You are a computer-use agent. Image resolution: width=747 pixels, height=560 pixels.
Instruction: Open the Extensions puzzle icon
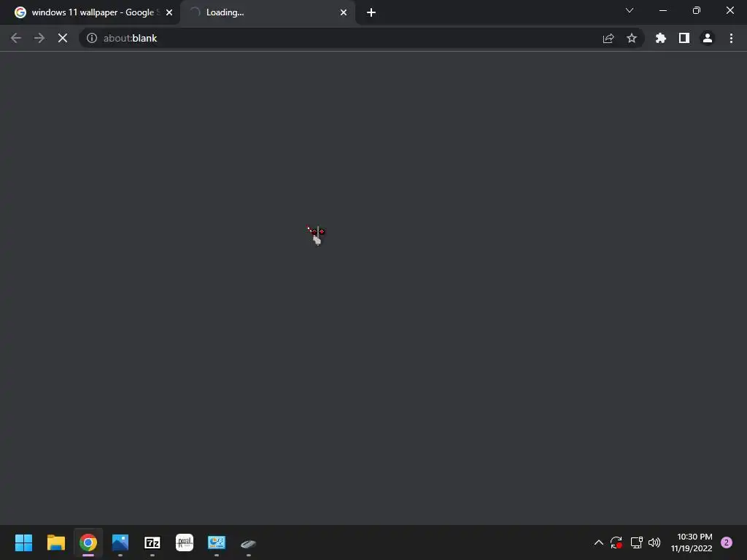point(661,38)
